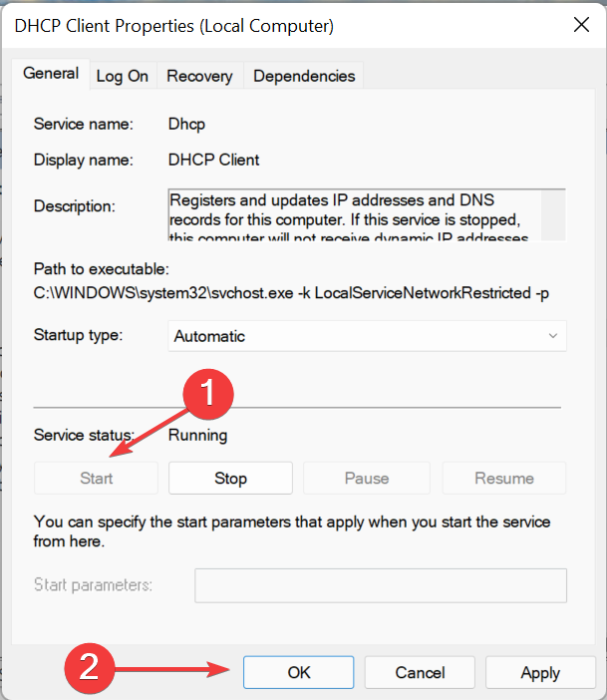This screenshot has height=700, width=607.
Task: Confirm with the OK button
Action: pos(299,673)
